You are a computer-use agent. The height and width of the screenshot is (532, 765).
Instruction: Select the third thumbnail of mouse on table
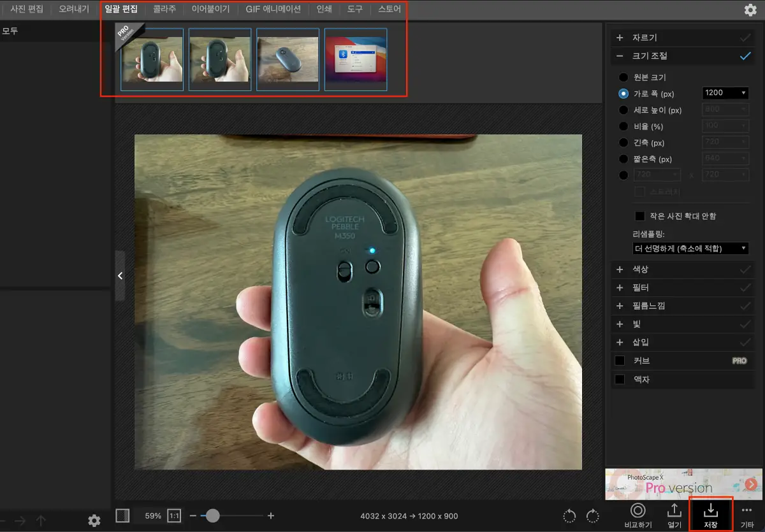[288, 59]
